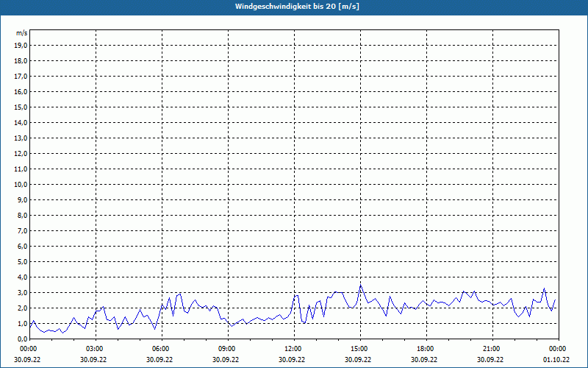This screenshot has width=588, height=368.
Task: Click the wind speed peak at 15:00
Action: point(361,286)
